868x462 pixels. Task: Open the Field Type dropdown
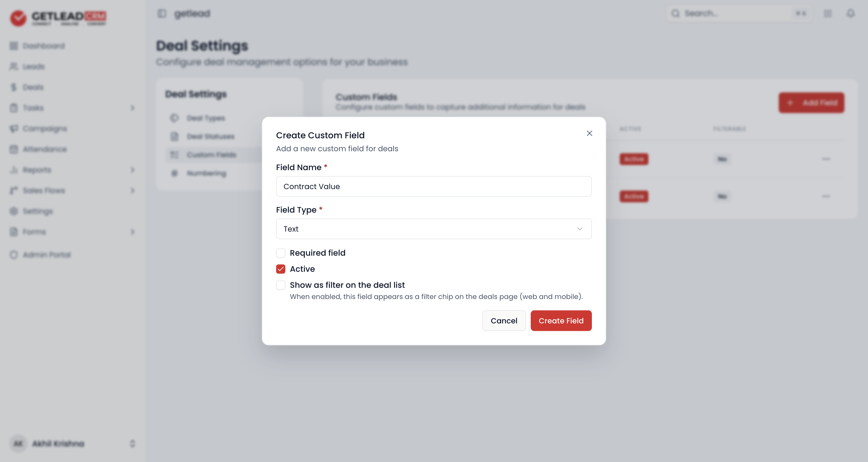coord(434,229)
